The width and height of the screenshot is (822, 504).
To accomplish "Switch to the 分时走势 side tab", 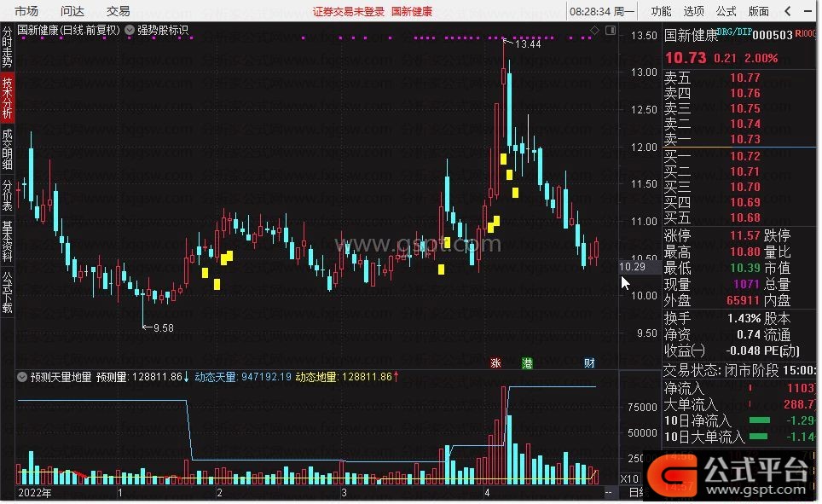I will click(x=8, y=47).
